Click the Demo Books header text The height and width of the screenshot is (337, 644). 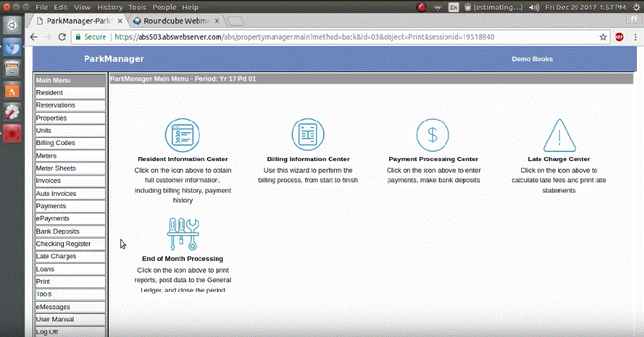point(533,59)
